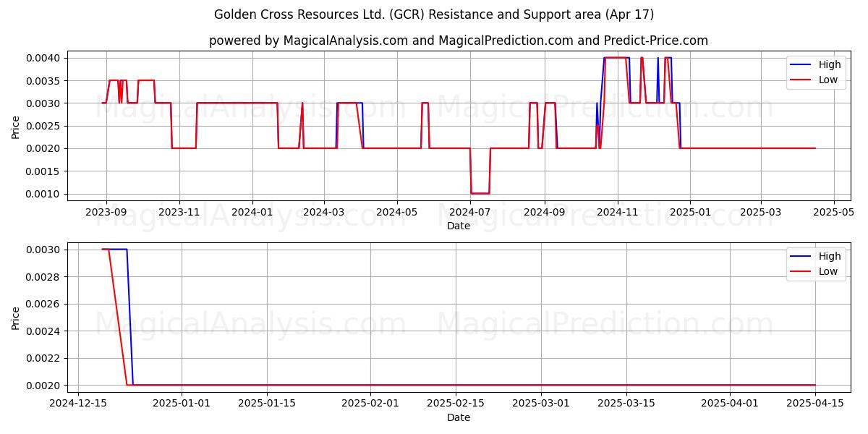Click the 2024-01 date tick label
This screenshot has width=868, height=434.
(252, 213)
